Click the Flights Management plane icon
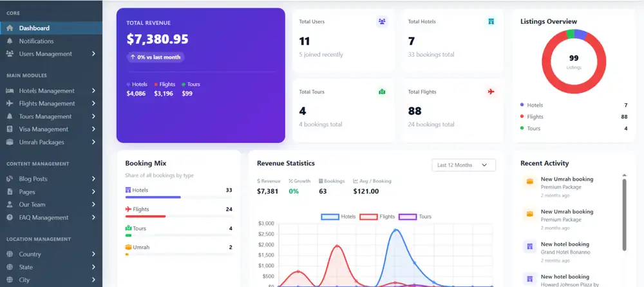This screenshot has width=644, height=287. (10, 104)
